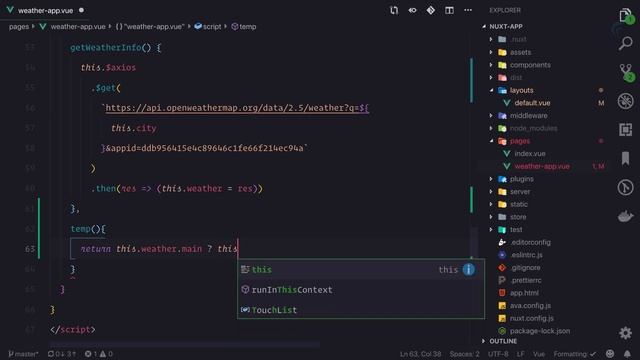Select 'runInThisContext' suggestion

(x=361, y=290)
